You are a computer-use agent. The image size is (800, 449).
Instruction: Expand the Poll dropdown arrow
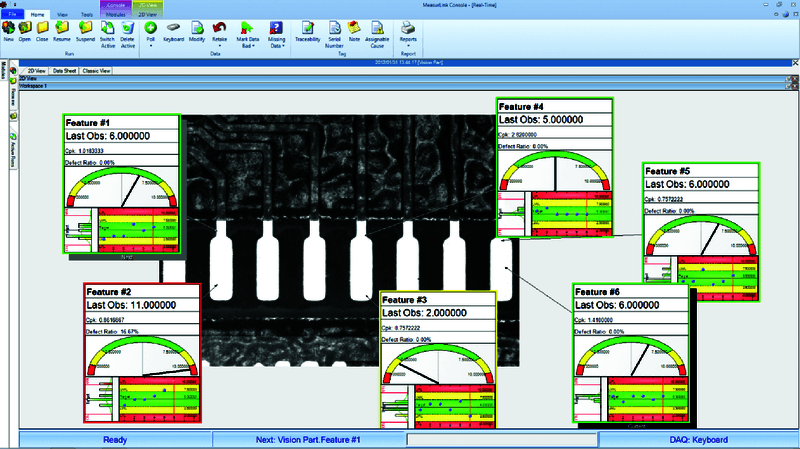[151, 46]
